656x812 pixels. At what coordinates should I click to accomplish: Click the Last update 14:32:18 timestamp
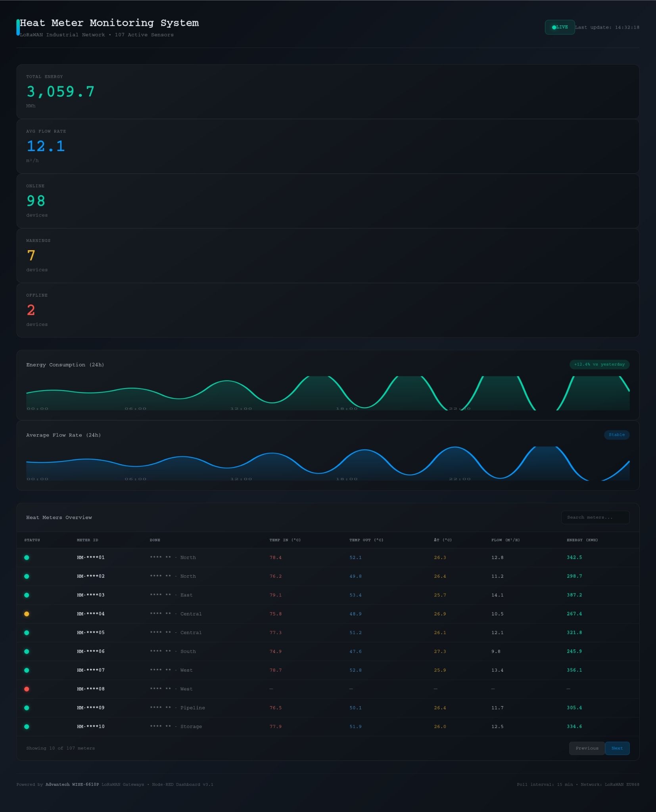(607, 27)
